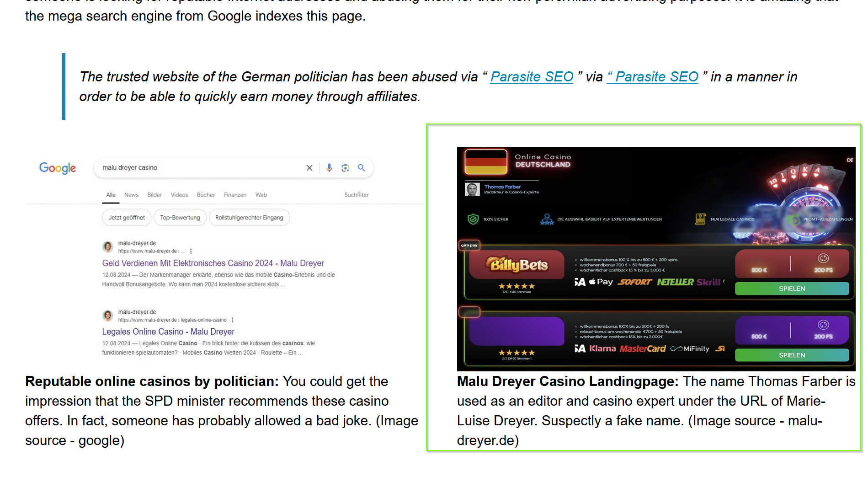Open the Videos search tab
868x493 pixels.
tap(179, 195)
